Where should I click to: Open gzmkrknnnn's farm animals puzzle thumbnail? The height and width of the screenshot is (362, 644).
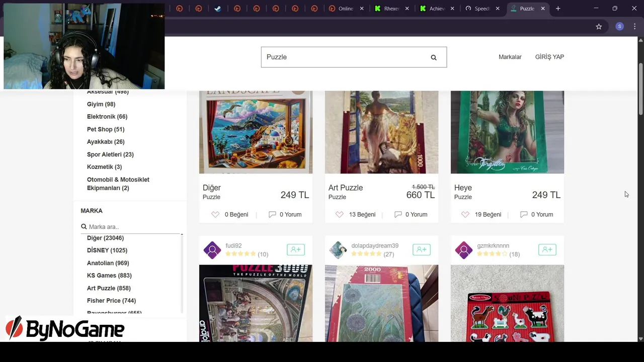(x=507, y=303)
